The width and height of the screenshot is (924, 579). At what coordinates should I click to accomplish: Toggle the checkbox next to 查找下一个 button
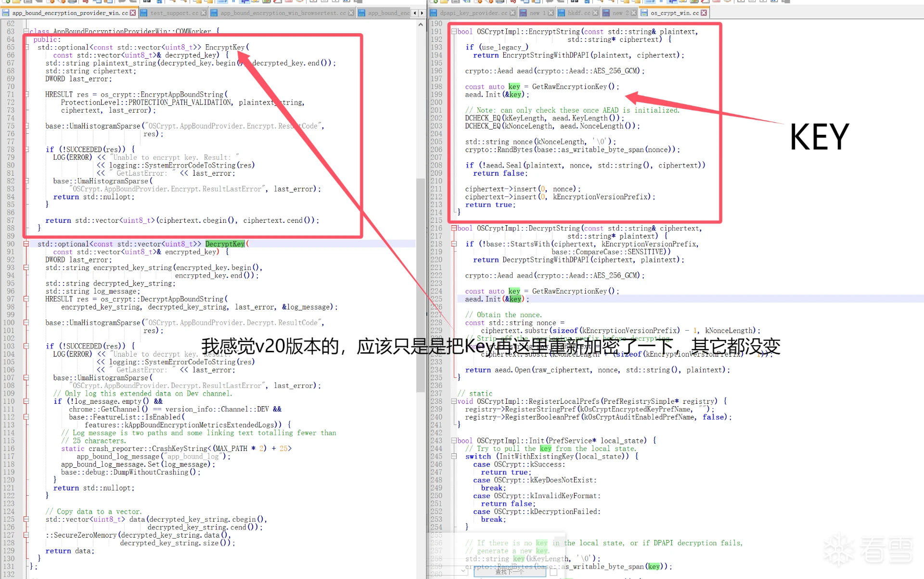coord(553,572)
